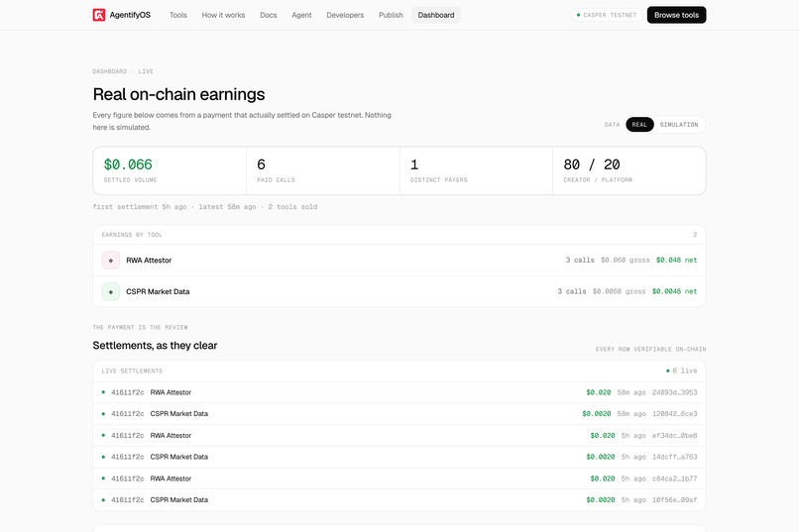
Task: Click the 80 / 20 creator platform split
Action: pos(592,164)
